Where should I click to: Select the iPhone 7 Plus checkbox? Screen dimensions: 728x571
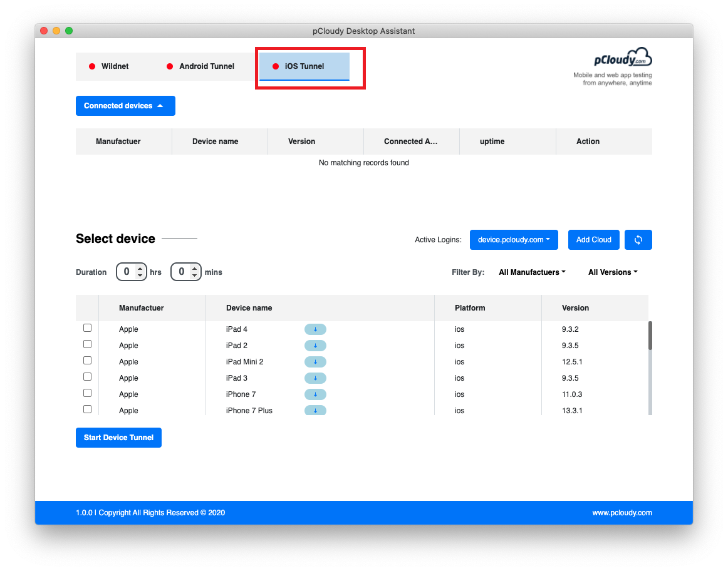(x=87, y=409)
